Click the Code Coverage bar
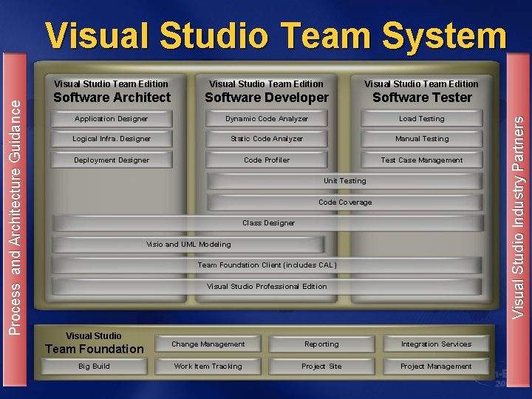The image size is (532, 399). (x=345, y=202)
